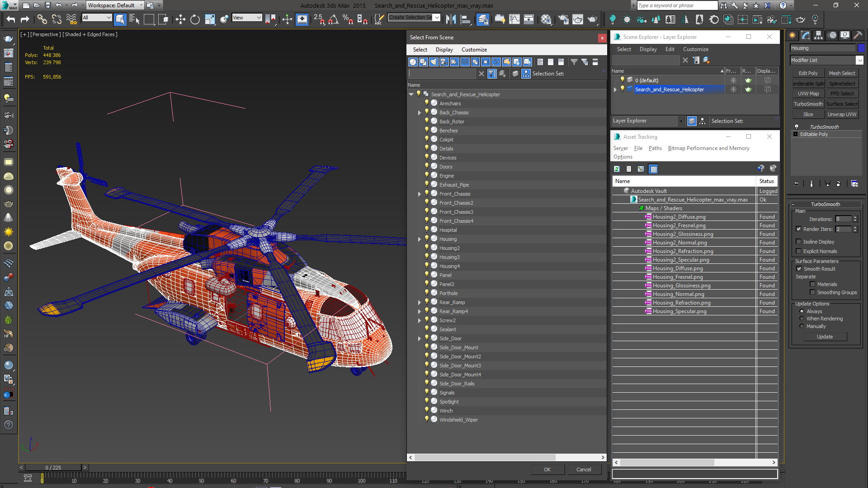
Task: Open the Hierarchy panel tab icon
Action: (x=818, y=35)
